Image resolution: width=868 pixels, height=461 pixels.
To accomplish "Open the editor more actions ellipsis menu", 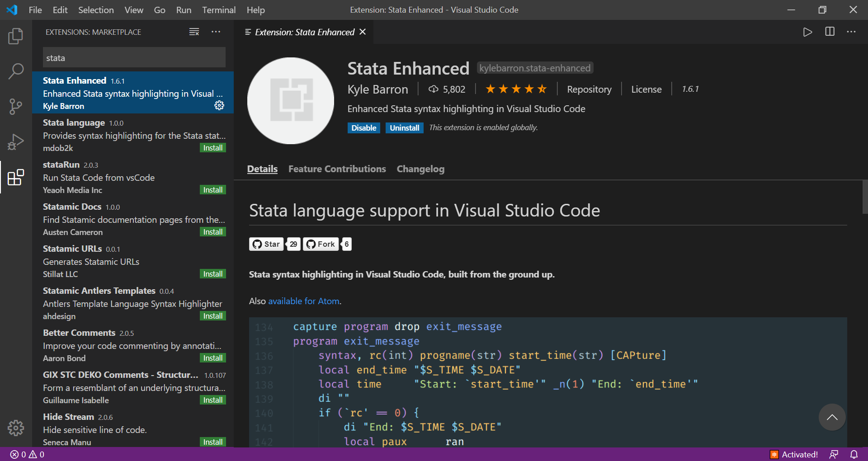I will [852, 32].
